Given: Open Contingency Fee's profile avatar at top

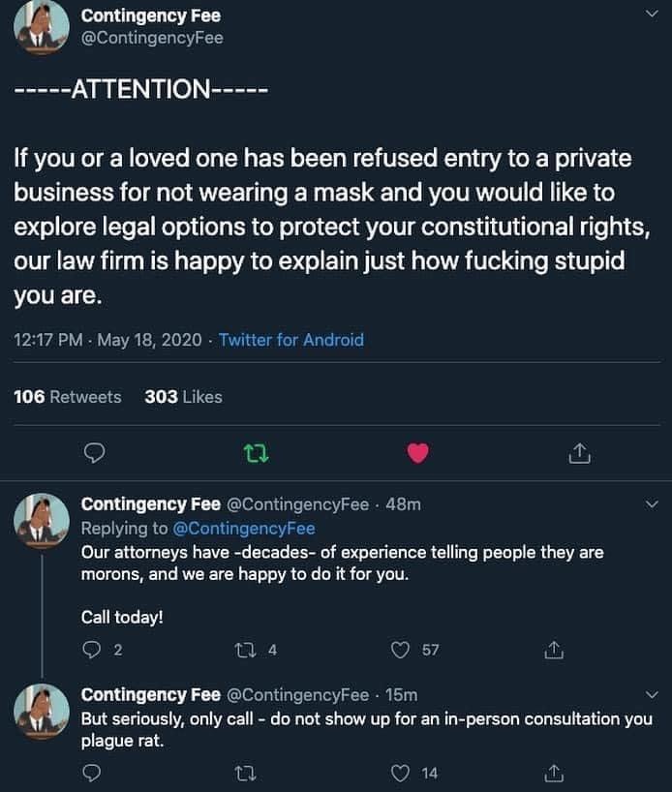Looking at the screenshot, I should (x=41, y=26).
